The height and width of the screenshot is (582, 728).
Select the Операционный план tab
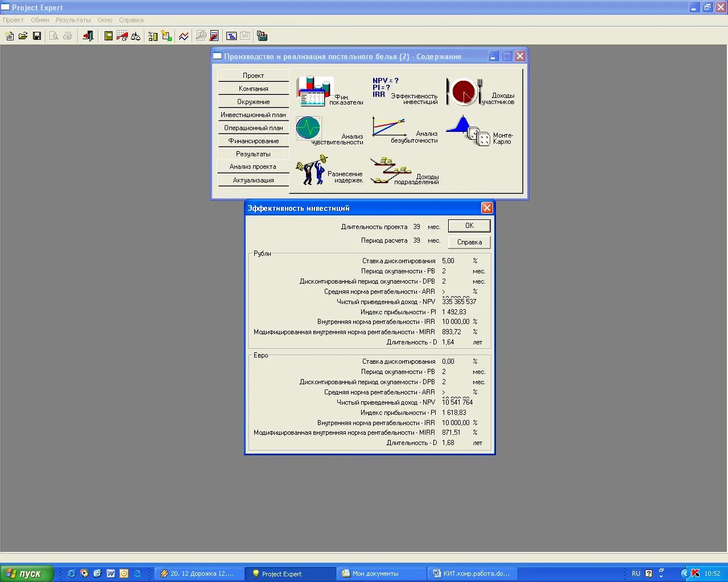click(253, 128)
